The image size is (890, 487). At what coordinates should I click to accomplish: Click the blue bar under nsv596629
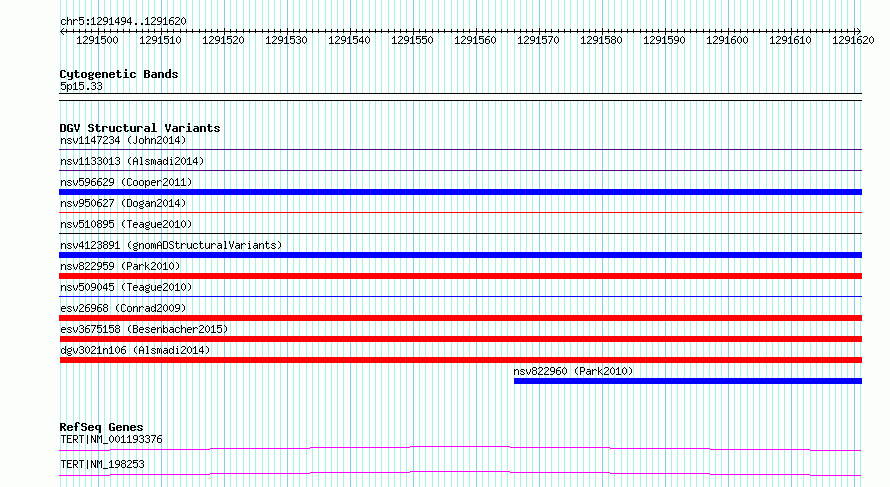[x=460, y=192]
